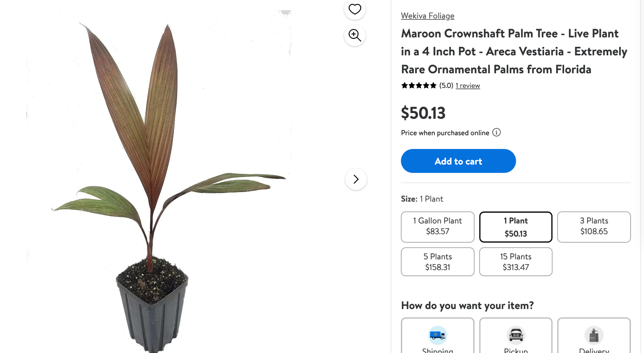Choose the 5 Plants $158.31 option
Viewport: 644px width, 353px height.
coord(437,262)
